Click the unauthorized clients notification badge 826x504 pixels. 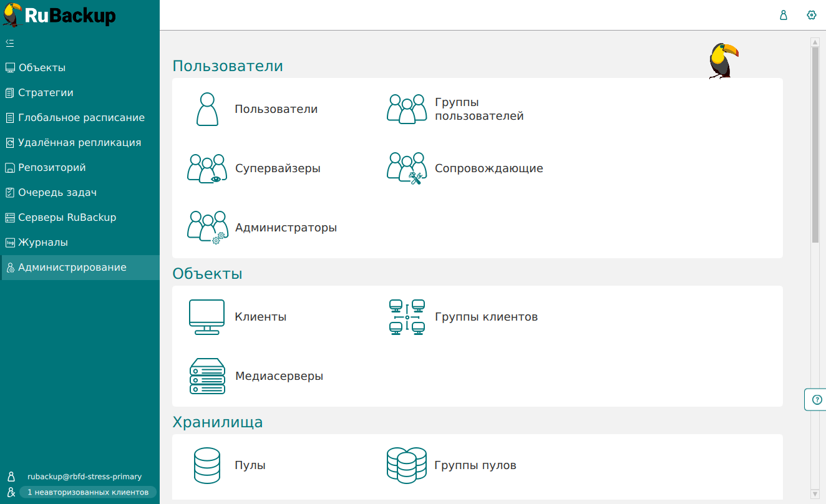[87, 492]
